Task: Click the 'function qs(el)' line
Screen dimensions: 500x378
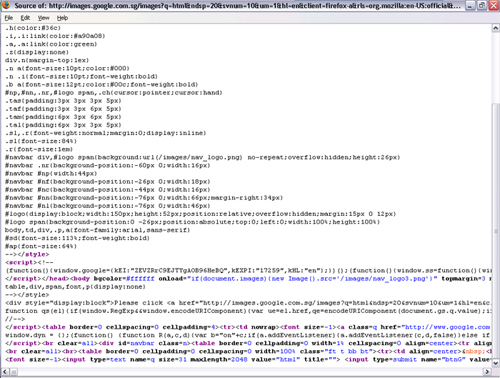Action: pos(247,311)
